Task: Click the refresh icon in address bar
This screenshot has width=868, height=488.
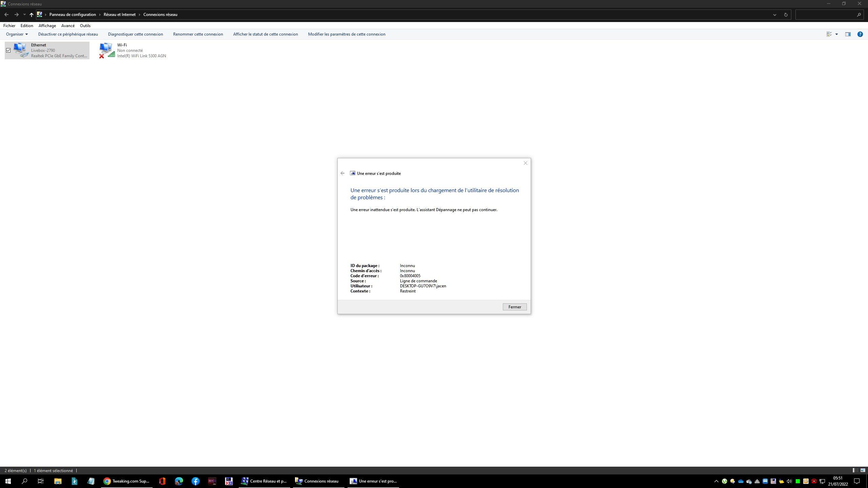Action: (x=786, y=15)
